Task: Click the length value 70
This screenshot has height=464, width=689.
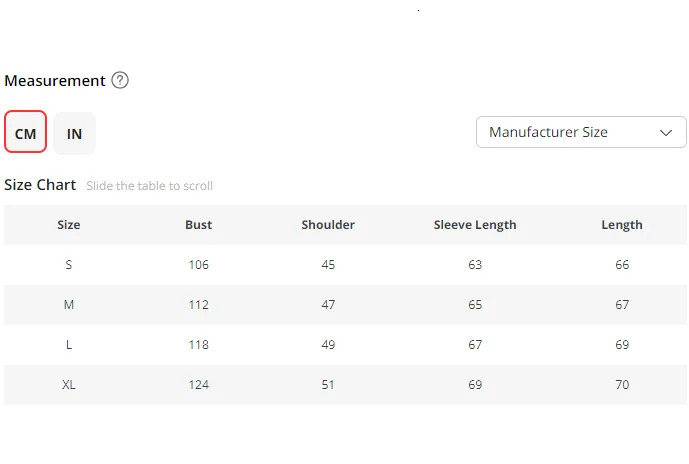Action: (622, 385)
